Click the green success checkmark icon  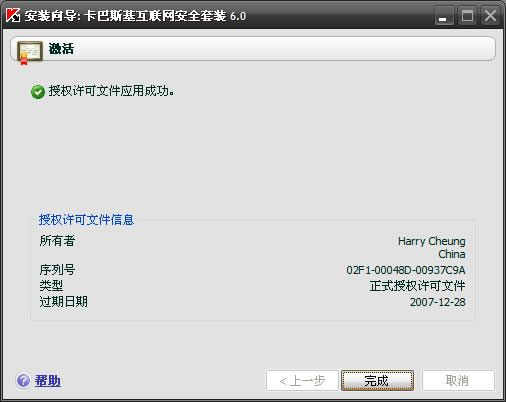(x=38, y=92)
